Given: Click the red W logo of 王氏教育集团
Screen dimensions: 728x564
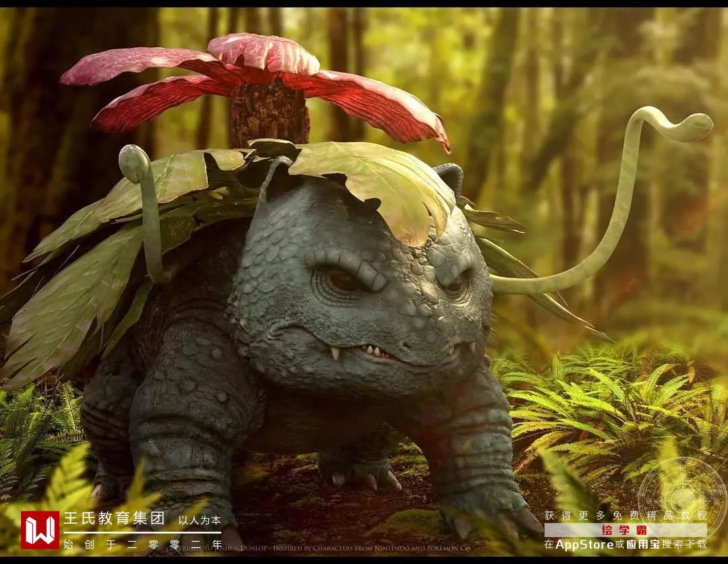Looking at the screenshot, I should pos(40,530).
